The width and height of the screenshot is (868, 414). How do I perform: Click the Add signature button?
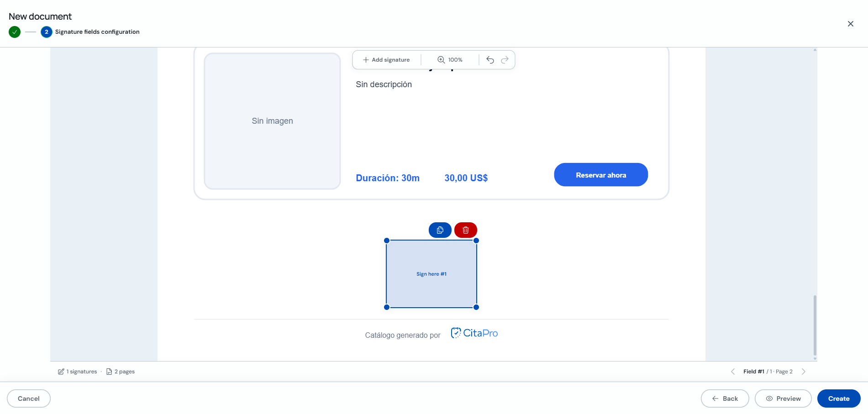pos(386,60)
